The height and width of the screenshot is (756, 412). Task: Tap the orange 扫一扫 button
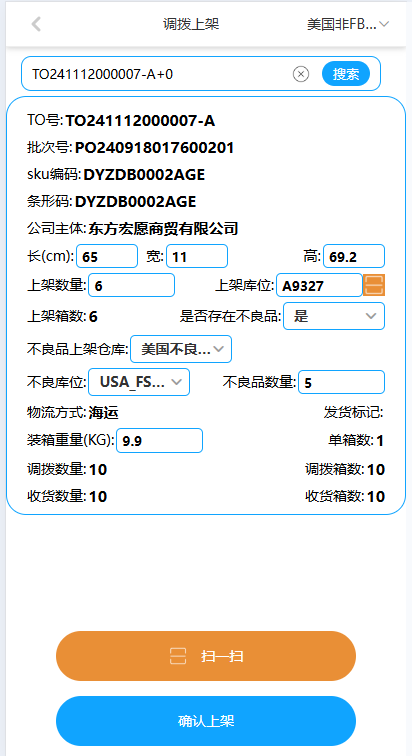pyautogui.click(x=206, y=656)
